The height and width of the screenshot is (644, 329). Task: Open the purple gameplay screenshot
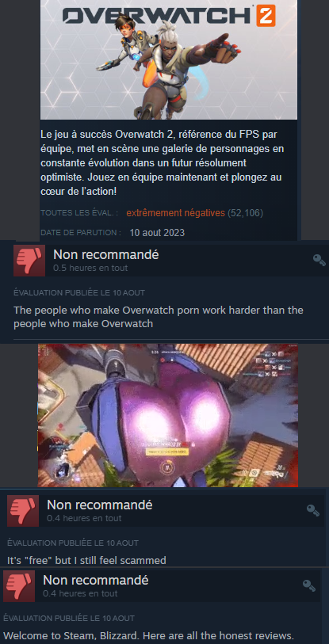point(168,415)
